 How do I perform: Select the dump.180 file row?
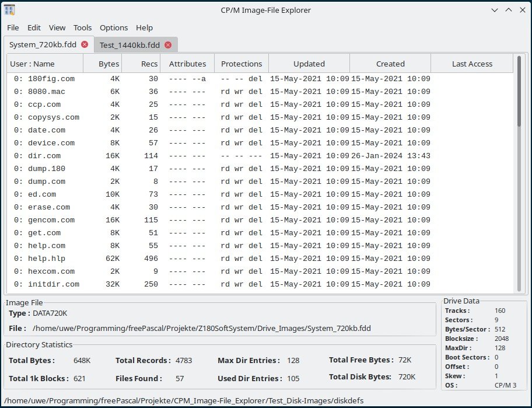click(x=260, y=169)
